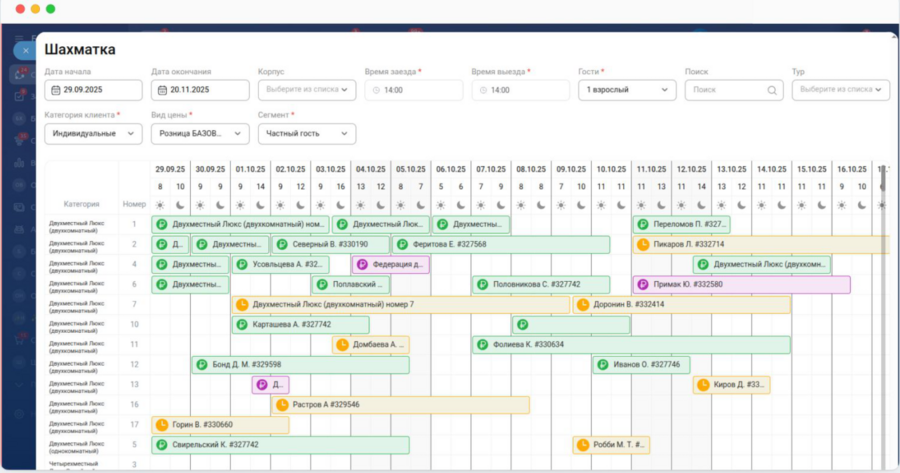Click status icon of Половникова С. #327742 booking
The image size is (900, 473).
(x=483, y=285)
